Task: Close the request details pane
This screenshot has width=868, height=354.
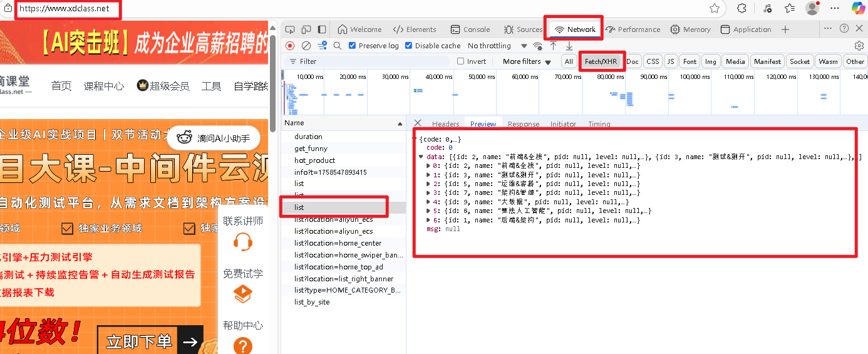Action: point(418,123)
